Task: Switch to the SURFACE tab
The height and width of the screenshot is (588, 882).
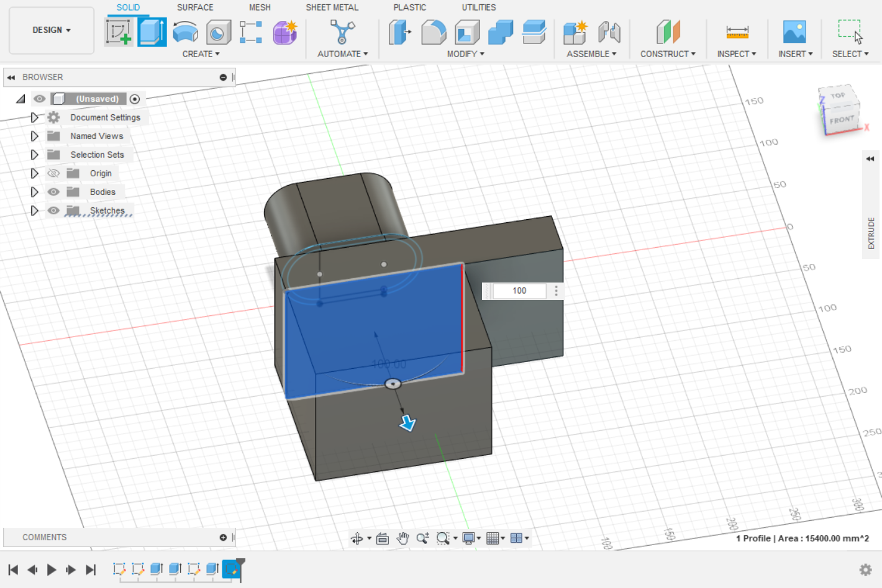Action: (x=195, y=7)
